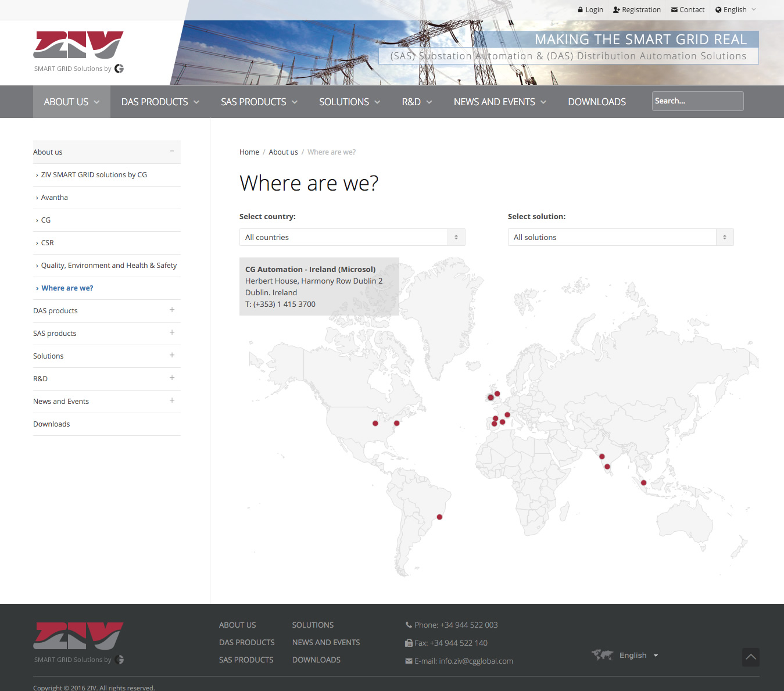Click the world map icon in footer

coord(603,655)
